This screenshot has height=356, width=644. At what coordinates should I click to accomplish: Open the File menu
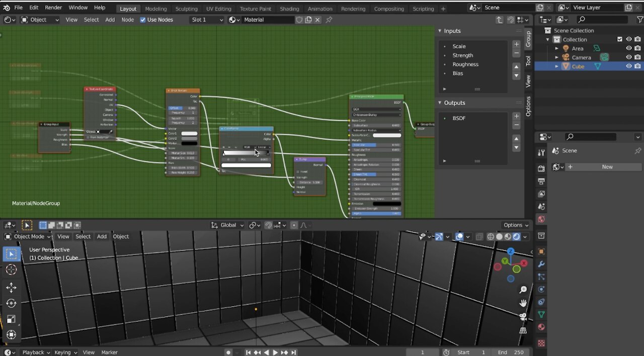[18, 8]
